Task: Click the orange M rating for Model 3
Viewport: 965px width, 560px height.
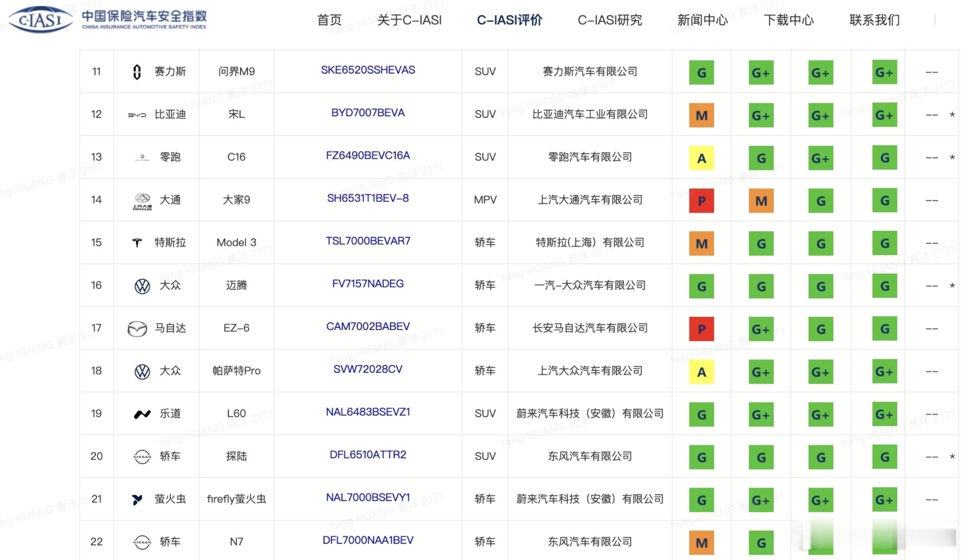Action: pos(701,243)
